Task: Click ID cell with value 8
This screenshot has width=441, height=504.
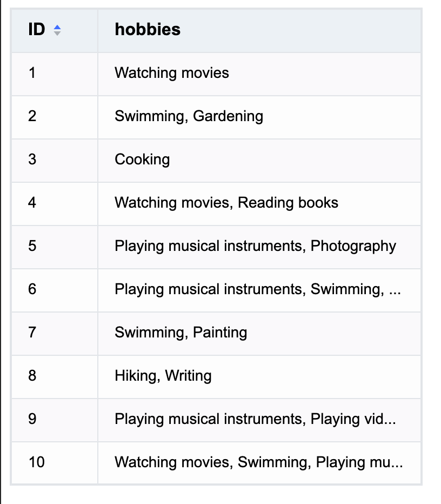Action: tap(55, 377)
